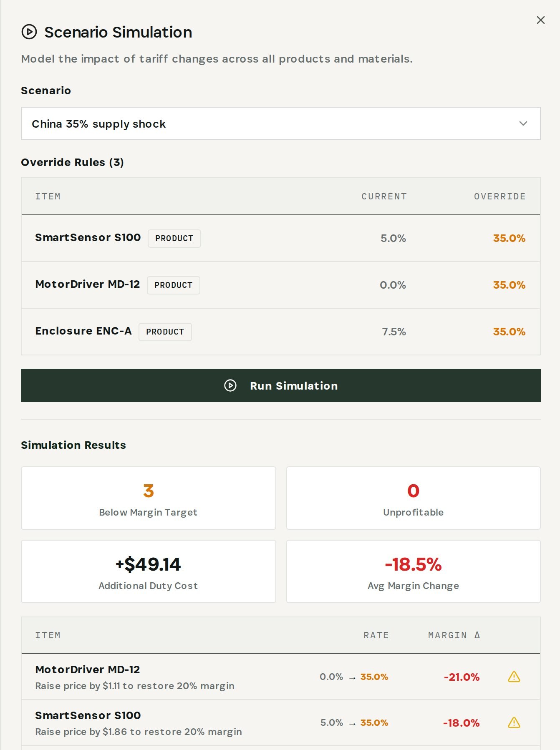Image resolution: width=560 pixels, height=750 pixels.
Task: Click -18.0% margin change value
Action: click(461, 723)
